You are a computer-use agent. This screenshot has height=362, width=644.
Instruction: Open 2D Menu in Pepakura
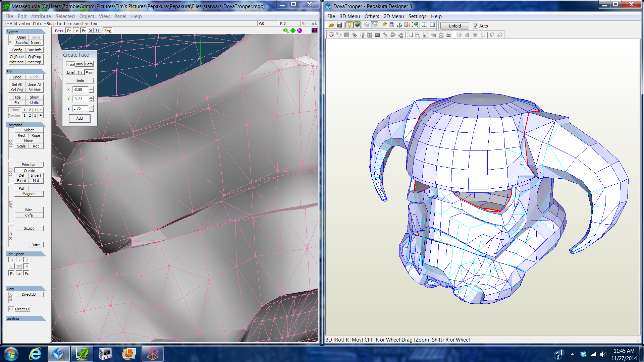click(393, 16)
